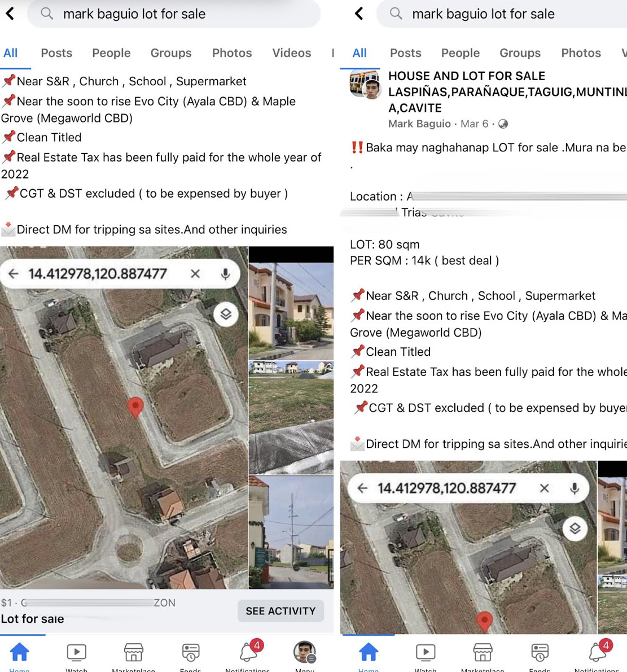Open the 'Lot for sale' listing title
The image size is (627, 672).
33,619
